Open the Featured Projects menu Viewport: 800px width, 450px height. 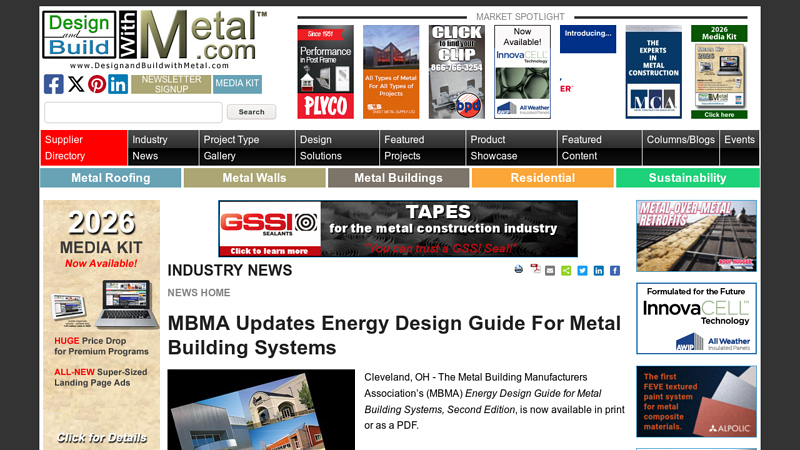pos(422,148)
